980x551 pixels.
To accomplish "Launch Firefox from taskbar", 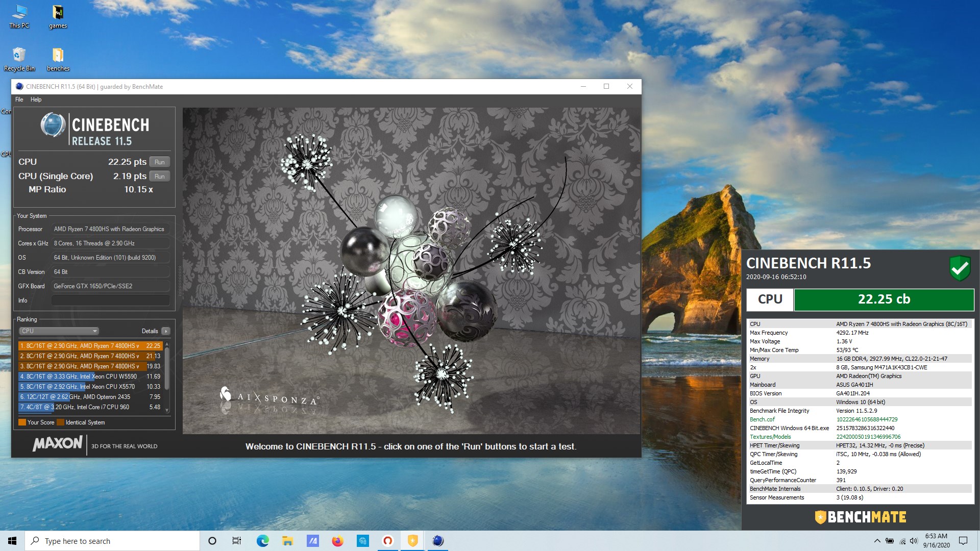I will (337, 541).
